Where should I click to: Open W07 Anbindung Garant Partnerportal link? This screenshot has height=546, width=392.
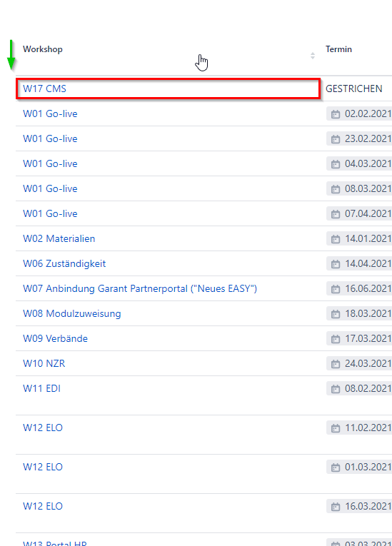[x=140, y=288]
